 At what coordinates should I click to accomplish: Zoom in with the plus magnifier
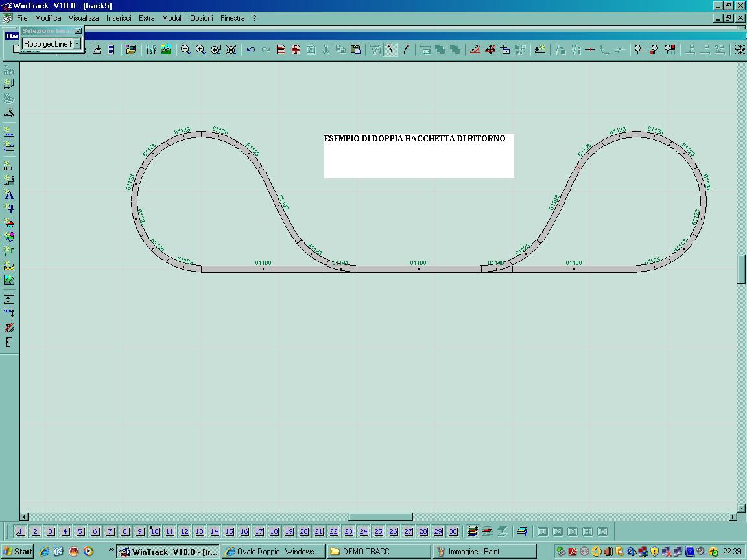(x=201, y=49)
